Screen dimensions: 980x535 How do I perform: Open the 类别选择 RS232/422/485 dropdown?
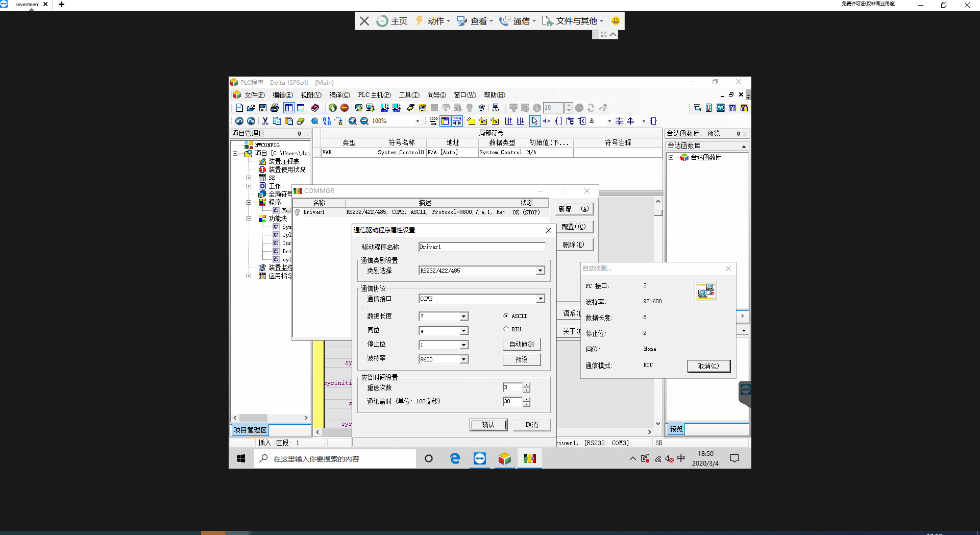click(540, 271)
